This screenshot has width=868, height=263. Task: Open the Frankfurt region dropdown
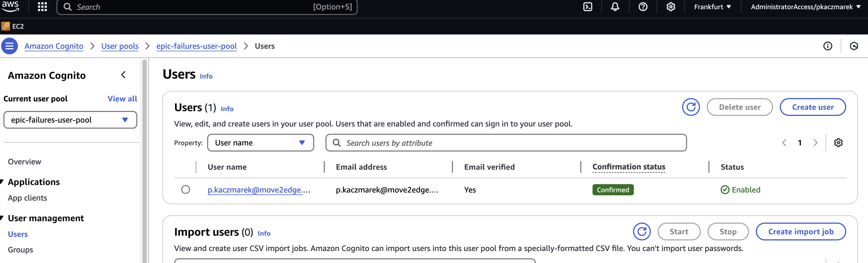[712, 7]
